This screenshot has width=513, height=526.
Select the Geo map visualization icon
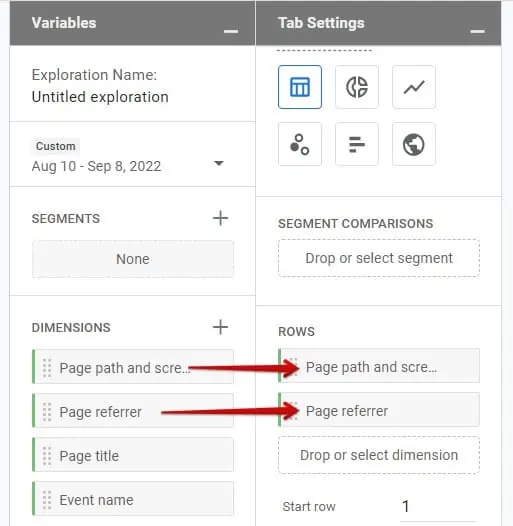tap(414, 144)
